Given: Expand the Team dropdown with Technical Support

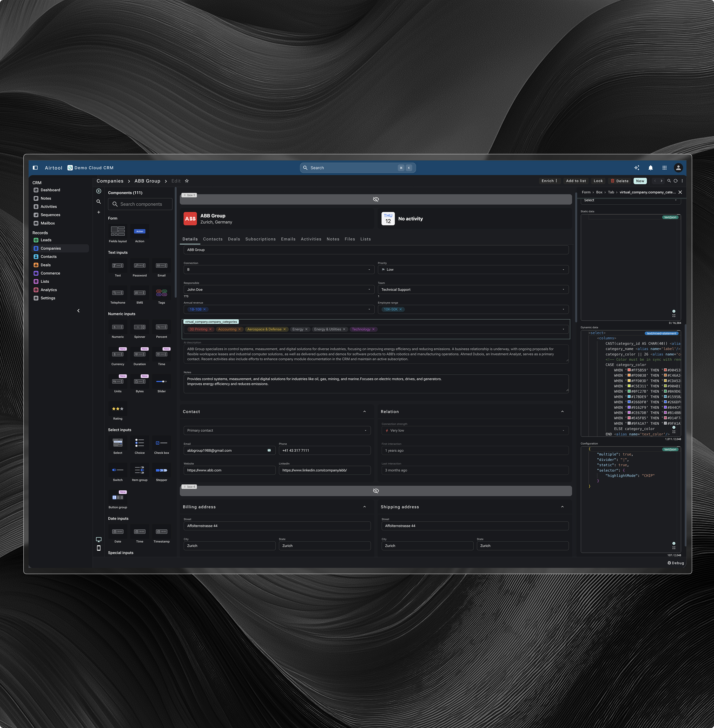Looking at the screenshot, I should click(x=473, y=289).
